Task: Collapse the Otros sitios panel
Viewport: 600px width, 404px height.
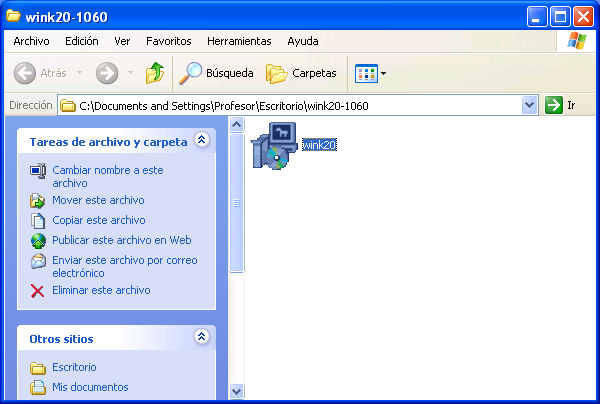Action: pyautogui.click(x=201, y=338)
